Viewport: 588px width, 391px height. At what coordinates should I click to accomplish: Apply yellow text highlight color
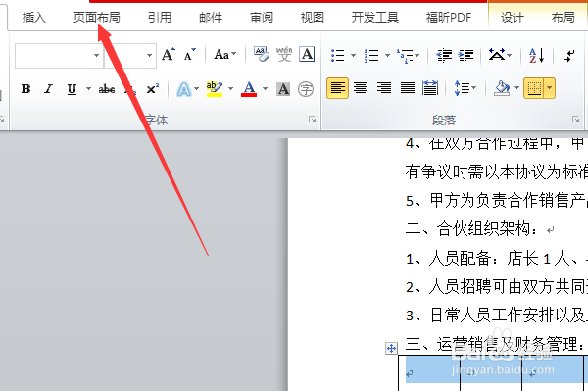pyautogui.click(x=214, y=89)
